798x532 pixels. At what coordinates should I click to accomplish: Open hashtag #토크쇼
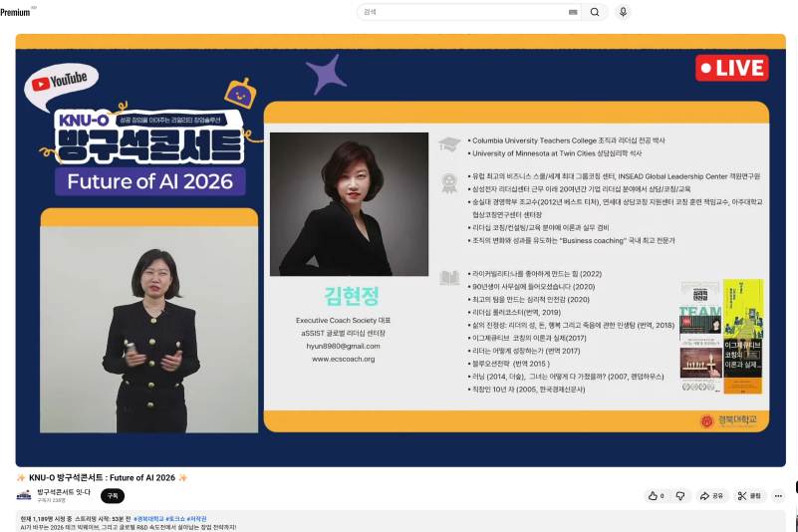tap(175, 519)
